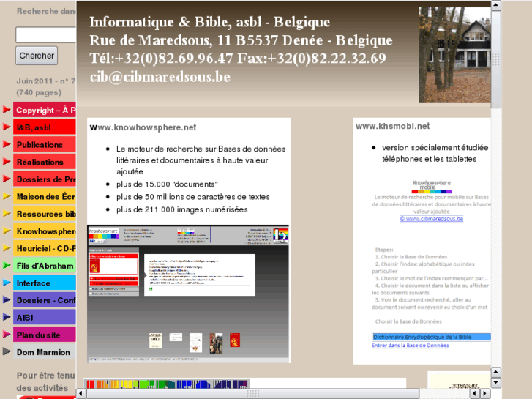532x399 pixels.
Task: Click the red arrow beside Copyright menu item
Action: pos(7,110)
